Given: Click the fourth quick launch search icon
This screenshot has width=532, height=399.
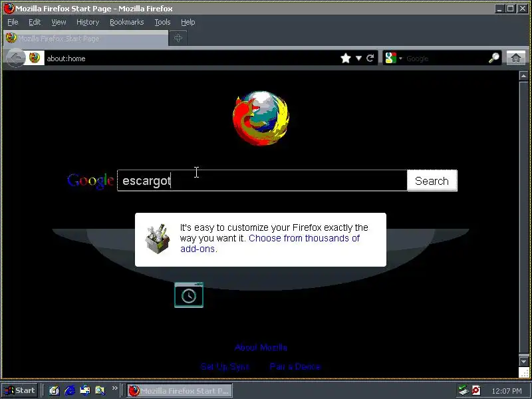Looking at the screenshot, I should [100, 390].
